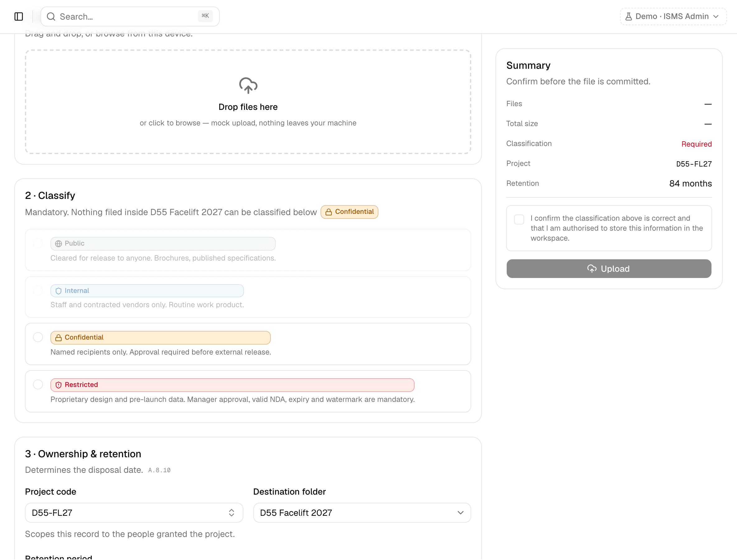Image resolution: width=737 pixels, height=560 pixels.
Task: Click Drop files here to browse
Action: click(x=248, y=107)
